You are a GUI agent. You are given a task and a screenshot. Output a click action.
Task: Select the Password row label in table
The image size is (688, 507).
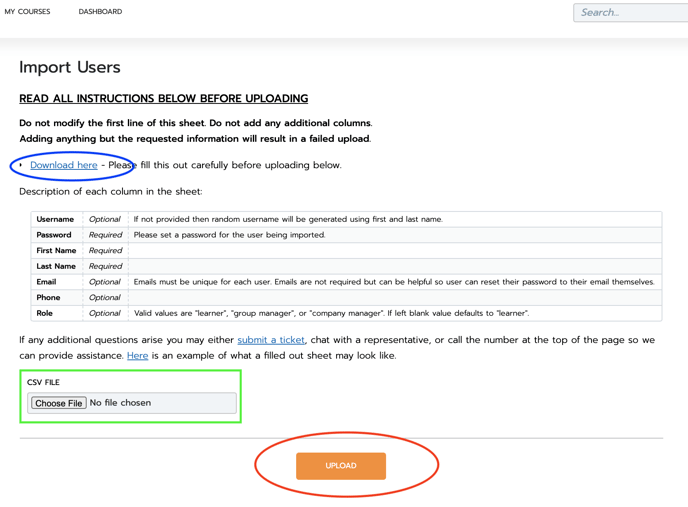[54, 235]
